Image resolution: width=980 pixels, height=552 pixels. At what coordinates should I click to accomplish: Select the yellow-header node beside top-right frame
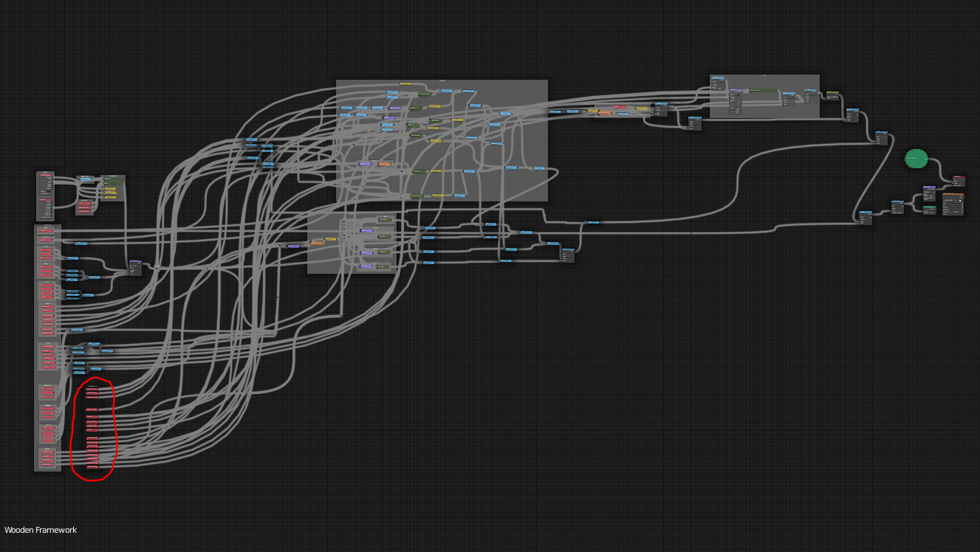point(832,94)
